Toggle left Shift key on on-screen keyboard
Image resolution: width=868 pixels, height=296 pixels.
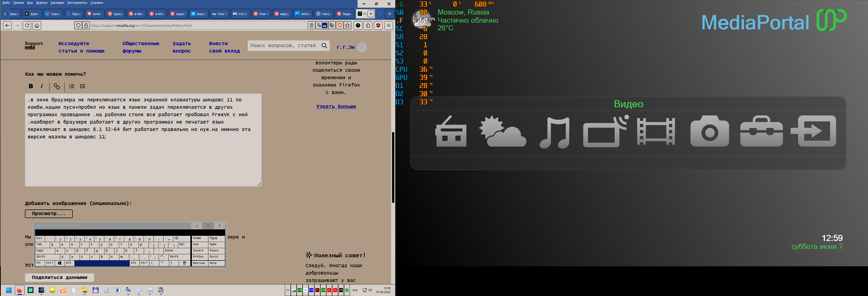pyautogui.click(x=48, y=257)
